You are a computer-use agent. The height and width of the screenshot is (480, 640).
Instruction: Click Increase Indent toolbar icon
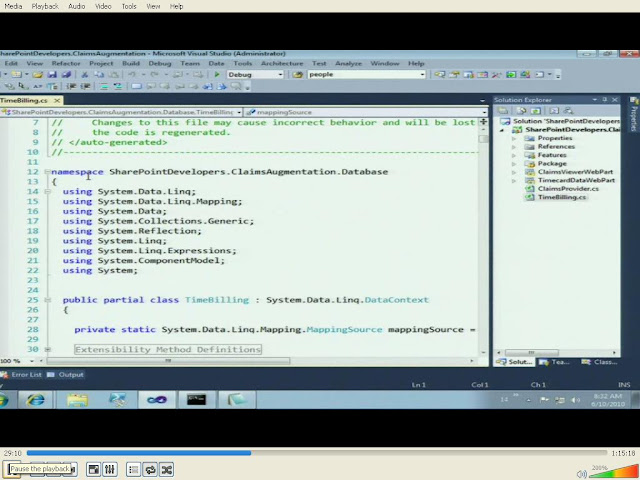[85, 86]
